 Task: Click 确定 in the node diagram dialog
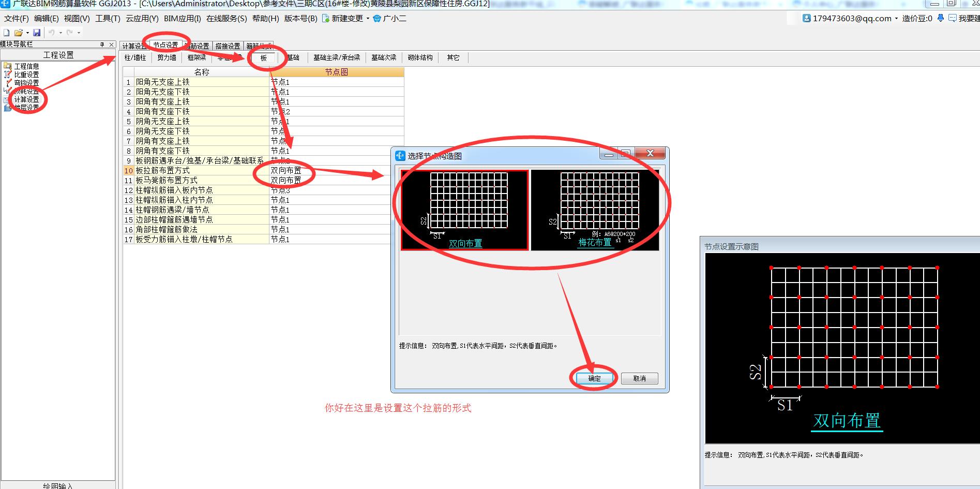point(595,378)
